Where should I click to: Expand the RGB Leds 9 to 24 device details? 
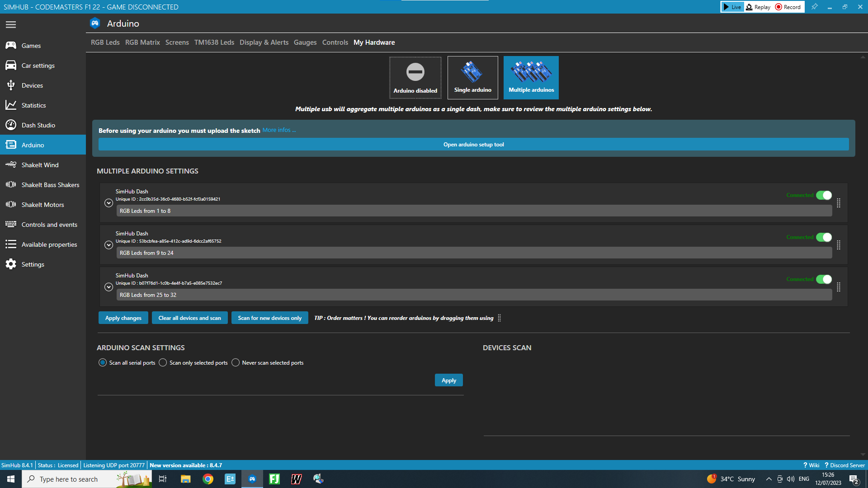point(108,245)
